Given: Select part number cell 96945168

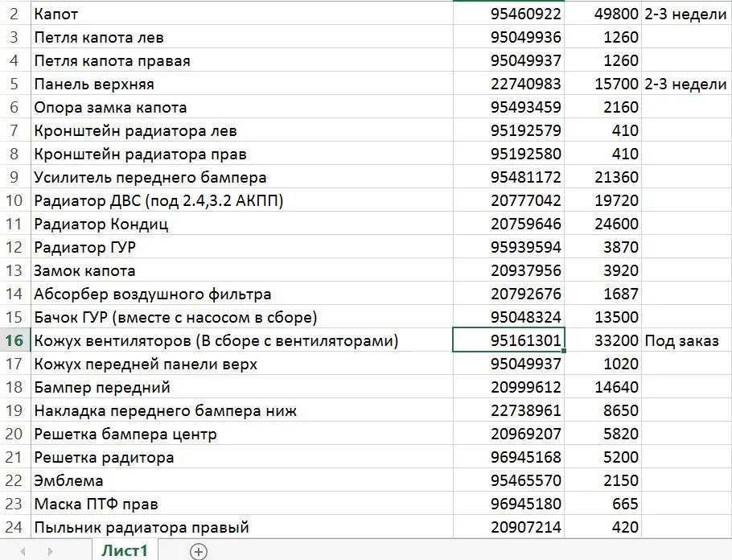Looking at the screenshot, I should click(509, 457).
